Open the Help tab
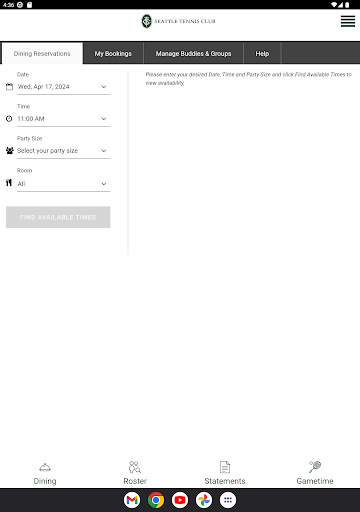Screen dimensions: 360x512 click(262, 53)
